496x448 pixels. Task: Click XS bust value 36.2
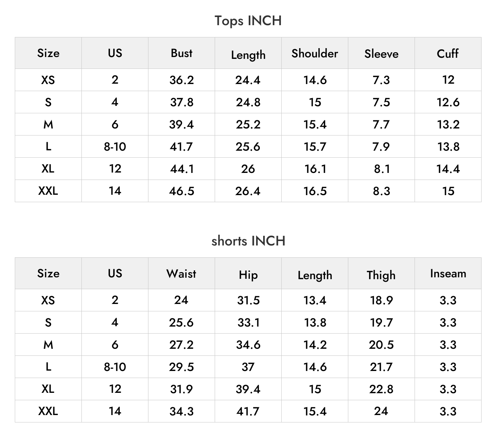(x=181, y=80)
